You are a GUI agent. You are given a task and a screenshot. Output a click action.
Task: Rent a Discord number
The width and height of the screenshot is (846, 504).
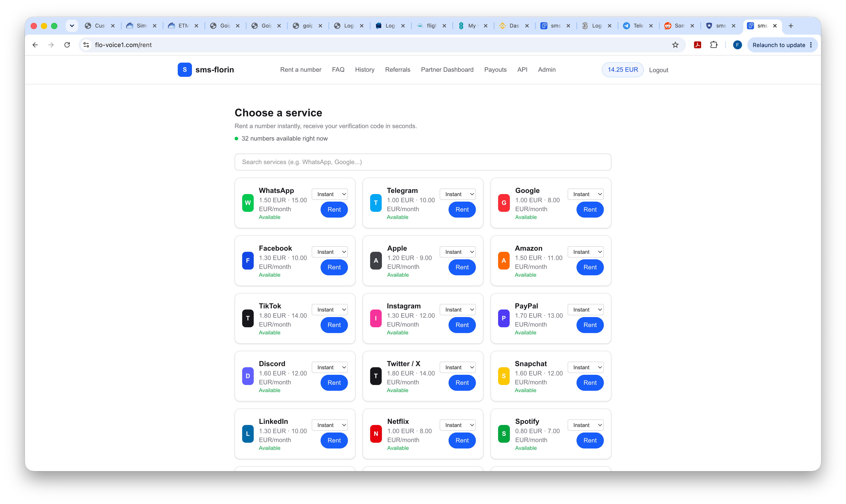pos(334,383)
